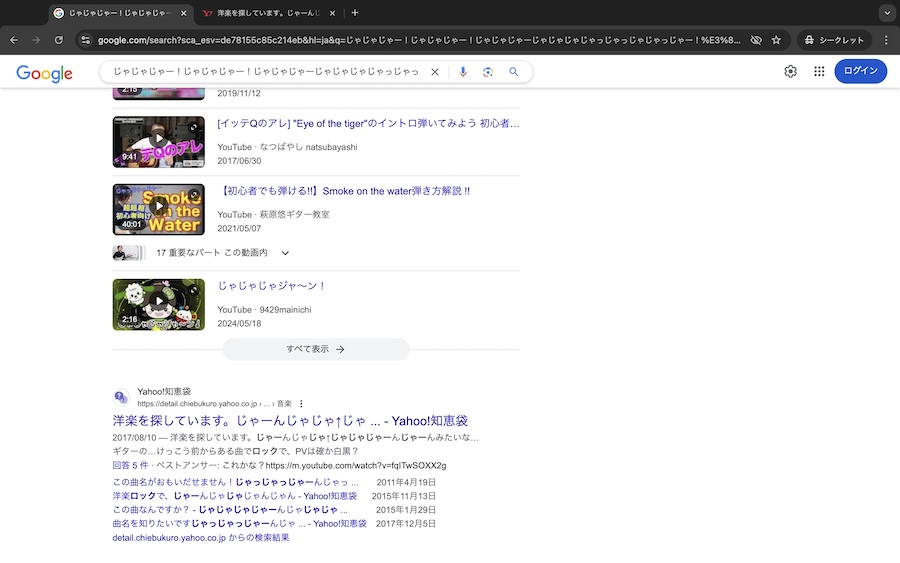Open the three-dot menu beside the Yahoo!知恵袋 URL

pos(301,404)
